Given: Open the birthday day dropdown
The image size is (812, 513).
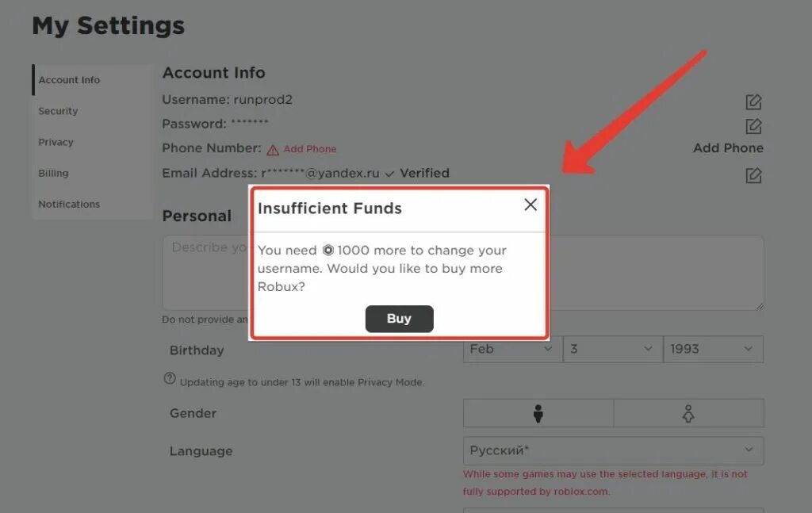Looking at the screenshot, I should click(x=612, y=349).
